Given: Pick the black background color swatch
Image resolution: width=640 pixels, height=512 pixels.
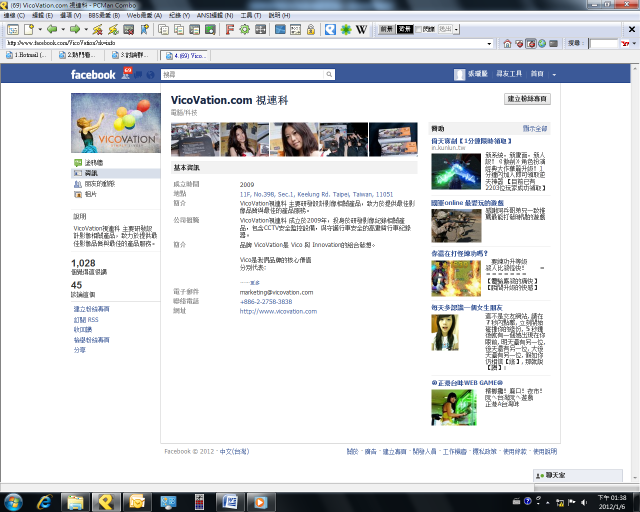Looking at the screenshot, I should pos(405,29).
